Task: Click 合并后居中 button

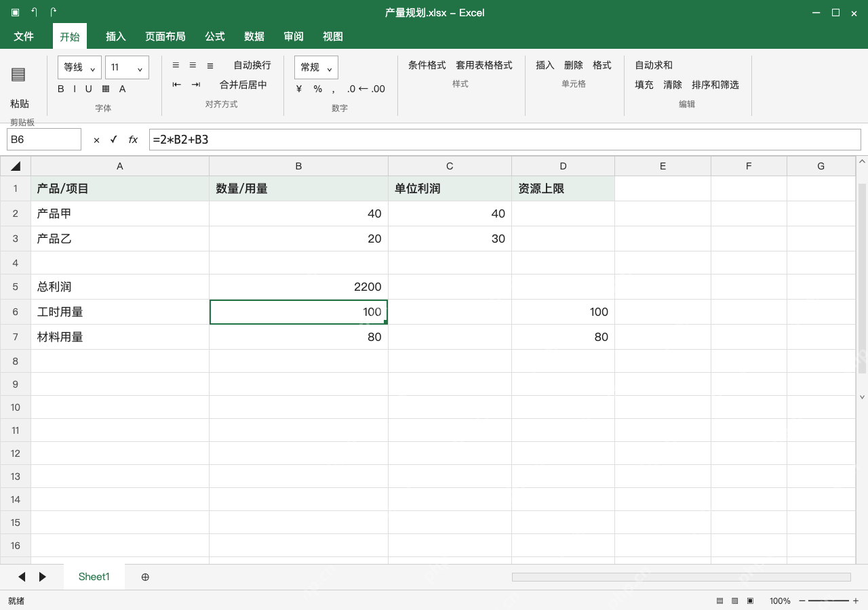Action: click(x=243, y=85)
